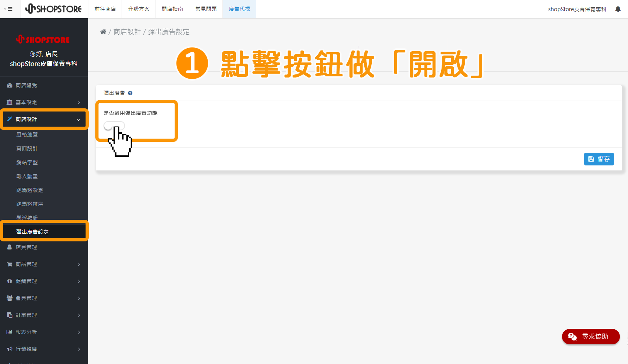The width and height of the screenshot is (628, 364).
Task: Collapse 商店設計 with its down chevron
Action: coord(79,120)
